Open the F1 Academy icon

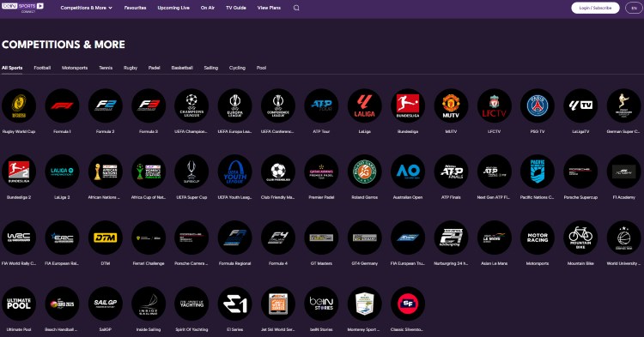pyautogui.click(x=624, y=172)
